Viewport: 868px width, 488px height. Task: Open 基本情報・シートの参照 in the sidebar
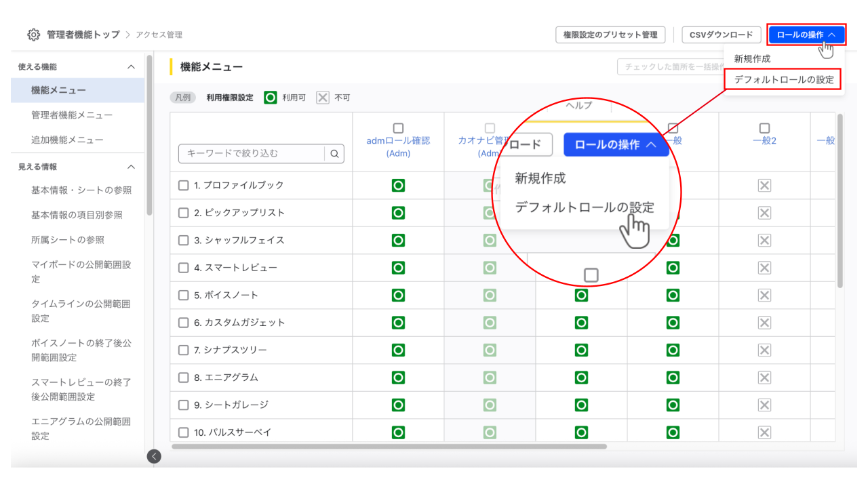click(x=81, y=190)
